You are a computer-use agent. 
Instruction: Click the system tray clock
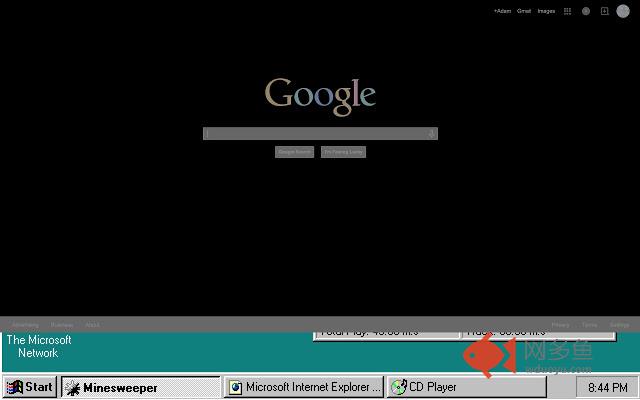pyautogui.click(x=607, y=387)
